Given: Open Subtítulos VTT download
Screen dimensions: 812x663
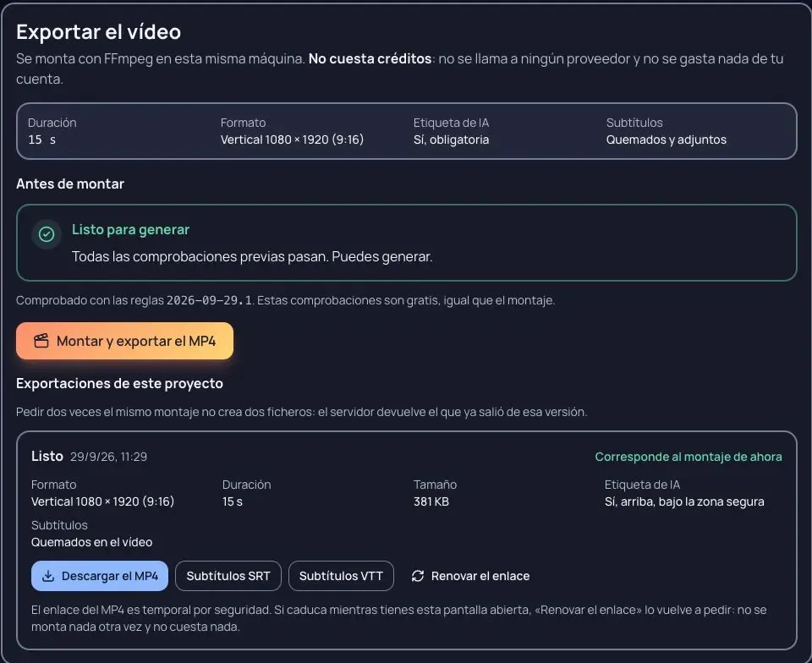Looking at the screenshot, I should (341, 576).
